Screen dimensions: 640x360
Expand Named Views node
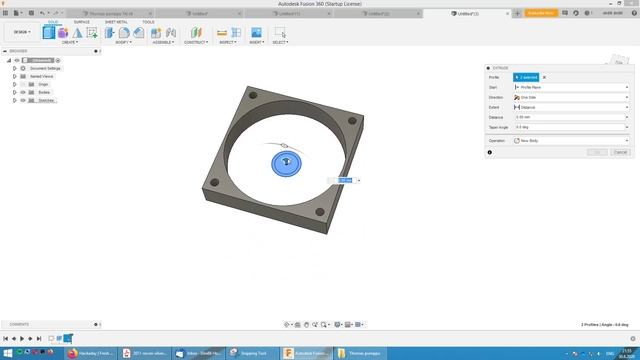coord(15,76)
